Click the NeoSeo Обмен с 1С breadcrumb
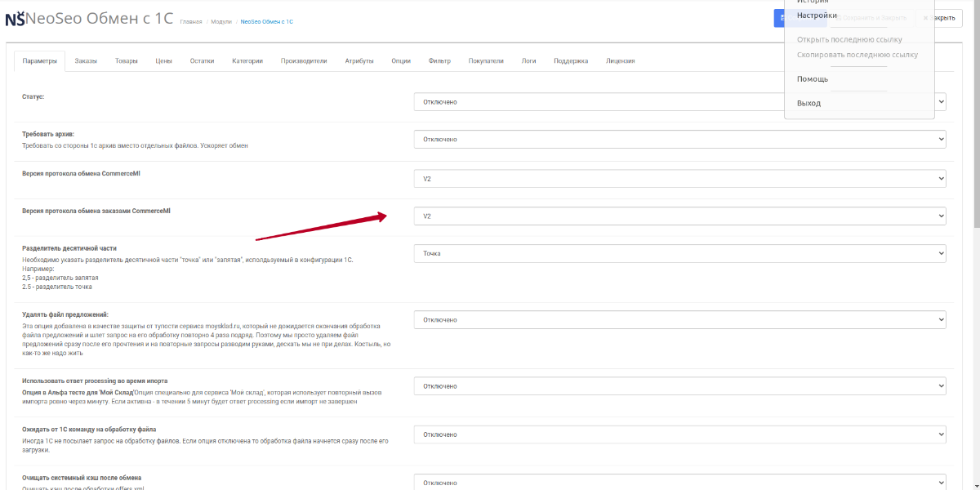The height and width of the screenshot is (490, 980). (267, 21)
